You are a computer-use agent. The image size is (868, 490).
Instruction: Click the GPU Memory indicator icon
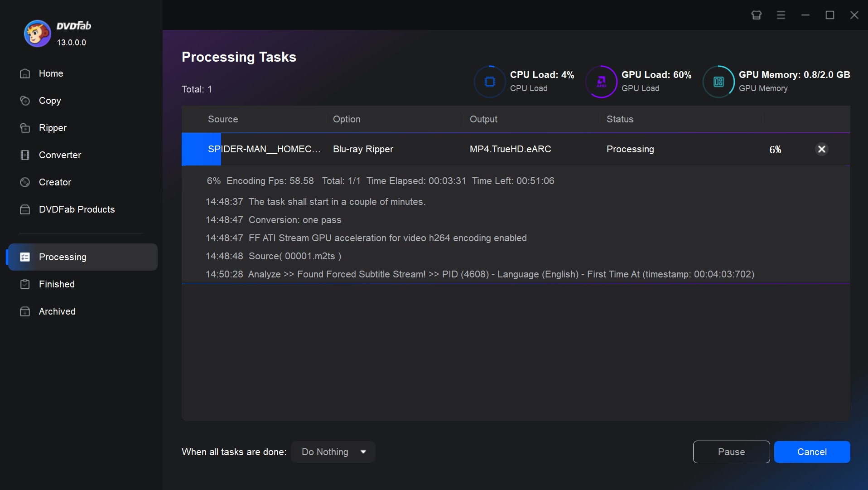(718, 82)
